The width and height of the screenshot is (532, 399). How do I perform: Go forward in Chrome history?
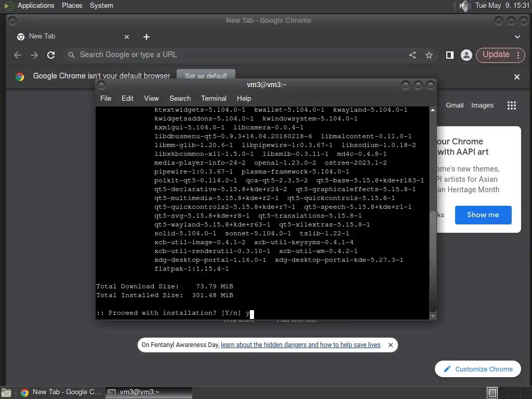click(34, 55)
